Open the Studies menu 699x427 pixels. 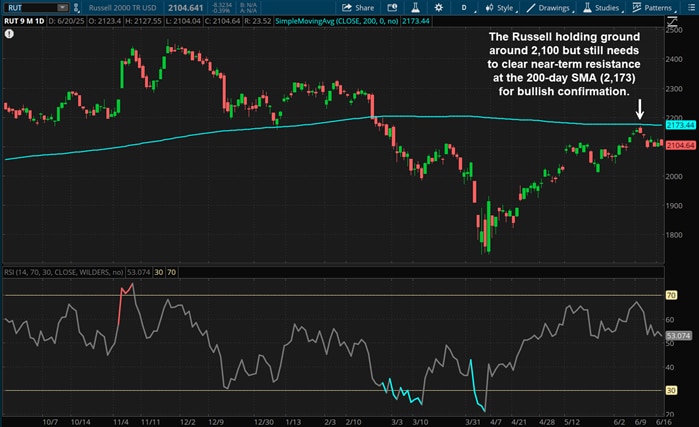point(602,8)
